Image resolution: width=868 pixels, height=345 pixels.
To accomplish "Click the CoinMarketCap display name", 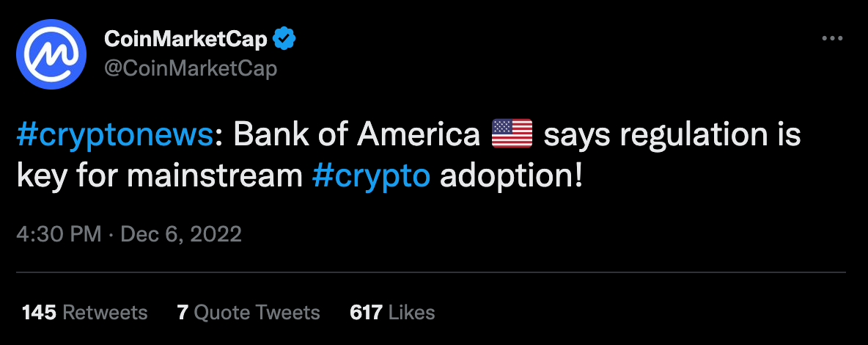I will (x=186, y=39).
